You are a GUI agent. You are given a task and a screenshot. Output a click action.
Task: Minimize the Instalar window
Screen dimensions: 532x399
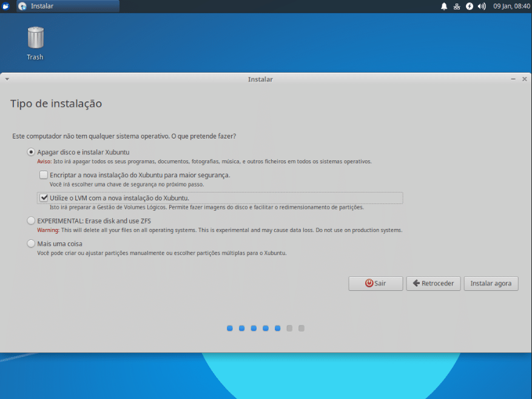point(513,79)
